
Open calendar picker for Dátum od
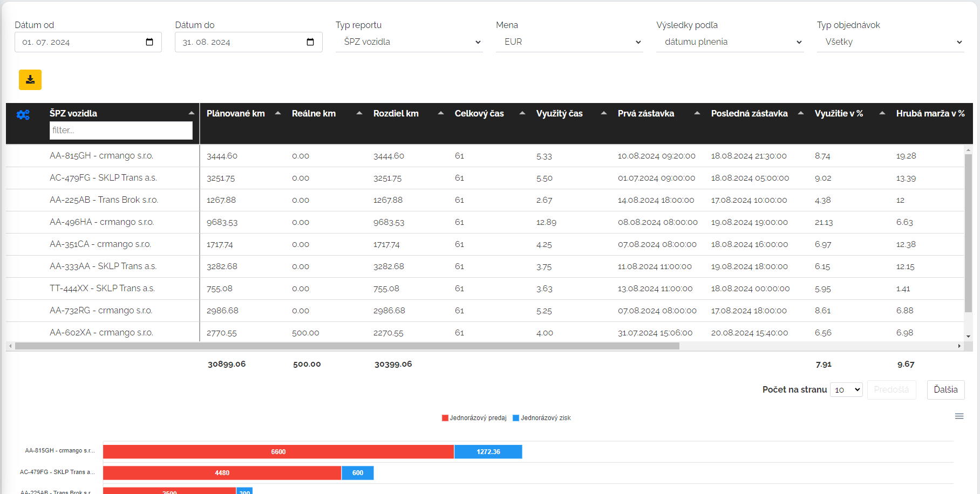pos(149,42)
